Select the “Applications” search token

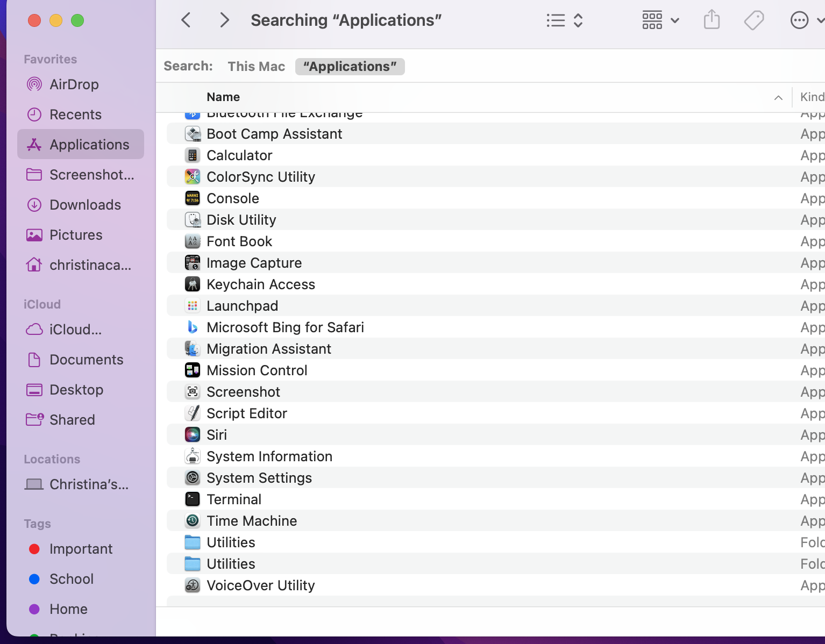pos(350,66)
